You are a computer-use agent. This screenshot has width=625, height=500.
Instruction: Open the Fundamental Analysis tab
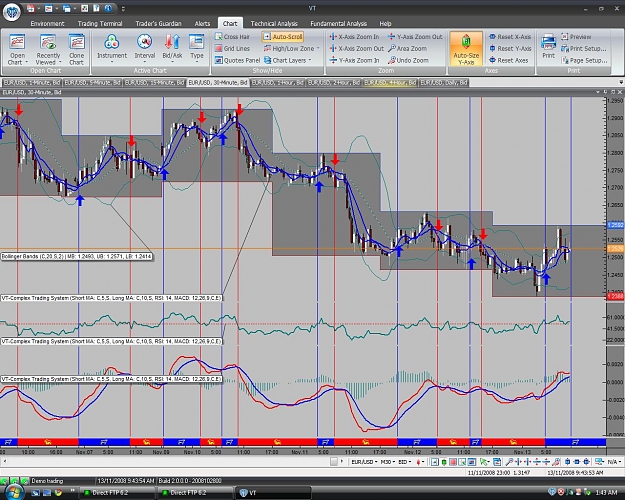[338, 24]
